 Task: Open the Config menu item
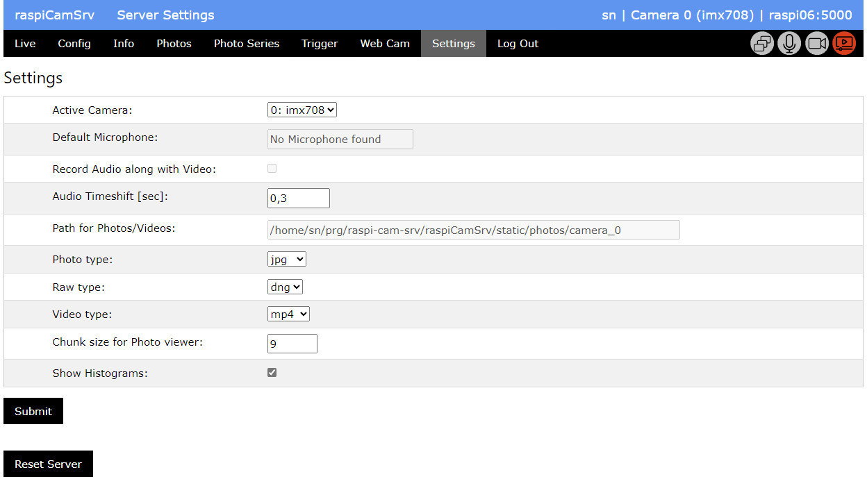tap(74, 43)
